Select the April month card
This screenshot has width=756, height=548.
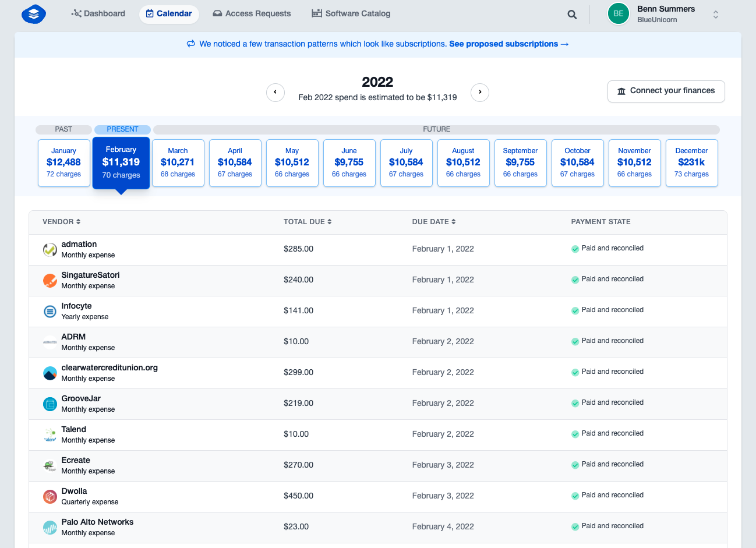pos(235,163)
